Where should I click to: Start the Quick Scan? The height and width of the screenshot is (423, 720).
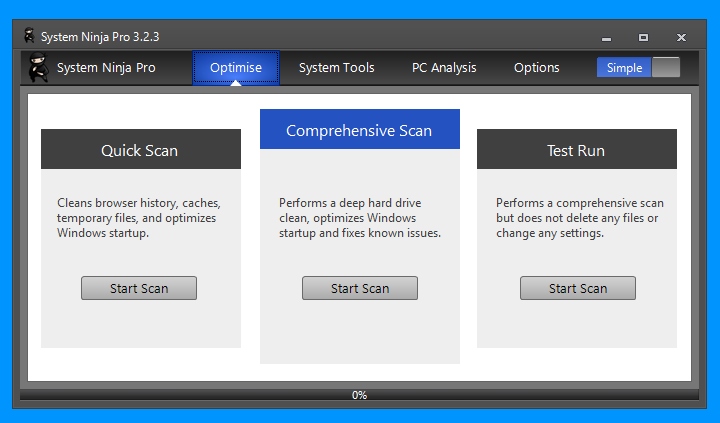point(139,288)
